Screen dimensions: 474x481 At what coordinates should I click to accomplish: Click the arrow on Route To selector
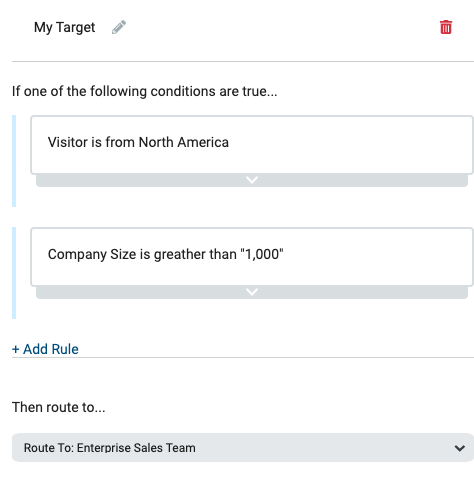coord(460,448)
